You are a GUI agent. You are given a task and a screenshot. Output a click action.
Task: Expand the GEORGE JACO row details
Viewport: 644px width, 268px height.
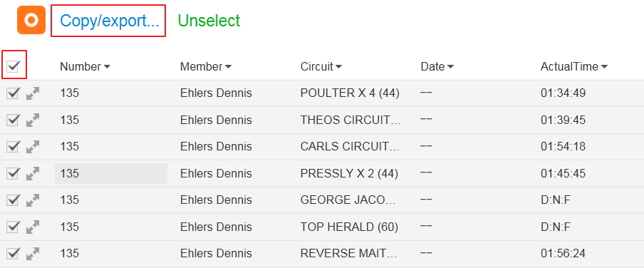click(33, 200)
